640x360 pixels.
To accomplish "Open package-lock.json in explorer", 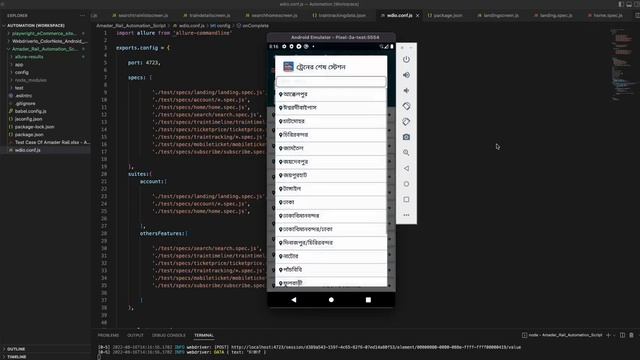I will (34, 127).
